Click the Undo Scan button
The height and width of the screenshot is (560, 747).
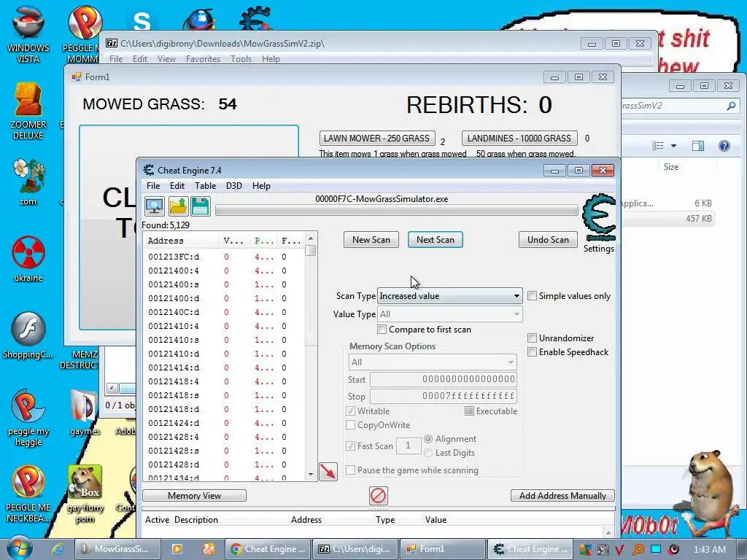click(x=548, y=239)
